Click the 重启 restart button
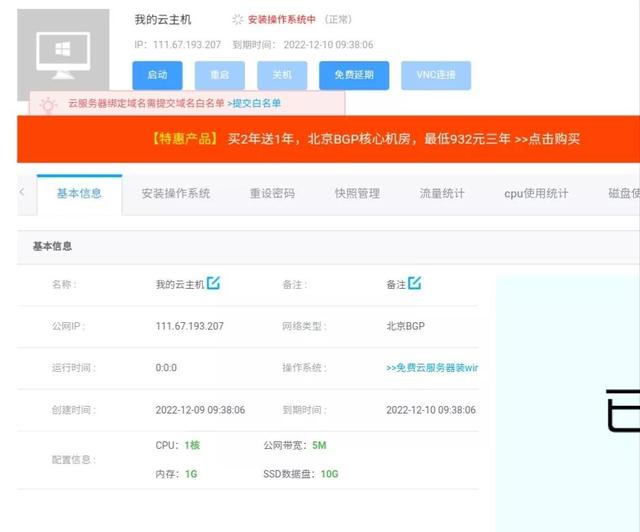The height and width of the screenshot is (532, 640). click(x=220, y=75)
